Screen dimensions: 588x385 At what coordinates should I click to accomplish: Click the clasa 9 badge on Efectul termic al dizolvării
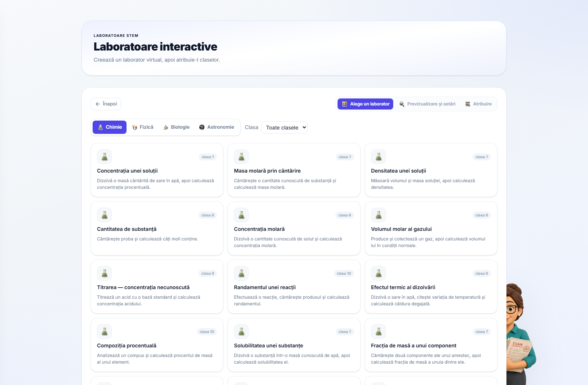pos(482,274)
